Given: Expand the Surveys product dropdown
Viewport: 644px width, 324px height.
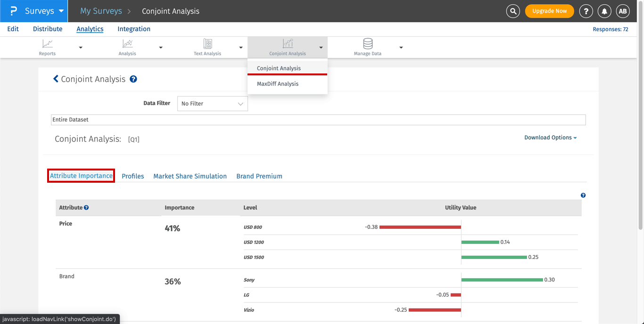Looking at the screenshot, I should (61, 11).
